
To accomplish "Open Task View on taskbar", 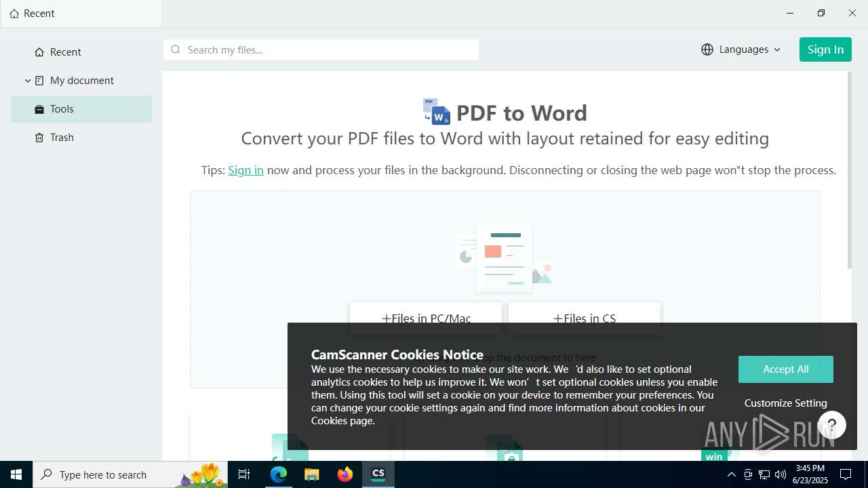I will tap(245, 474).
